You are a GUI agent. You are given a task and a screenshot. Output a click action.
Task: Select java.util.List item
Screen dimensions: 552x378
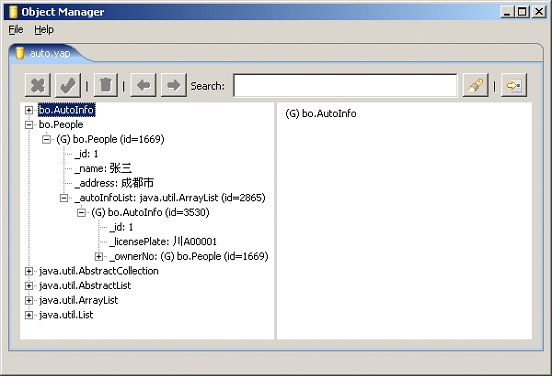66,315
